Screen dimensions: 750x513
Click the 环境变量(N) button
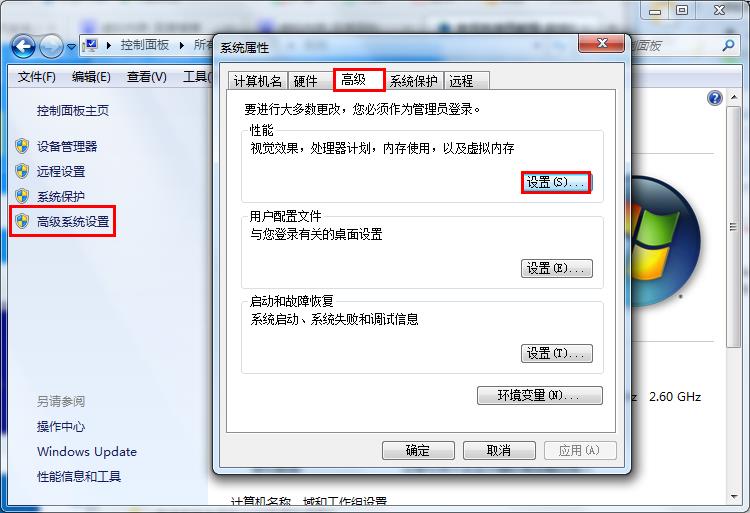[x=540, y=395]
